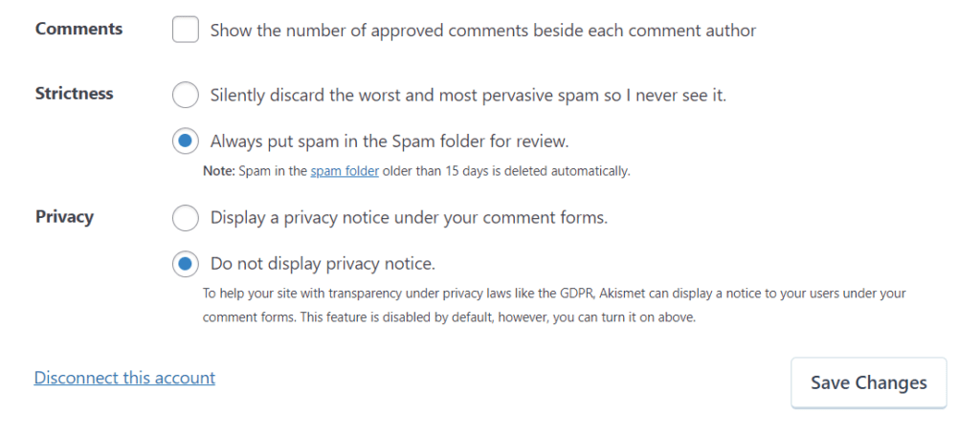Click the GDPR transparency description paragraph
Screen dimensions: 980x436
[x=554, y=294]
